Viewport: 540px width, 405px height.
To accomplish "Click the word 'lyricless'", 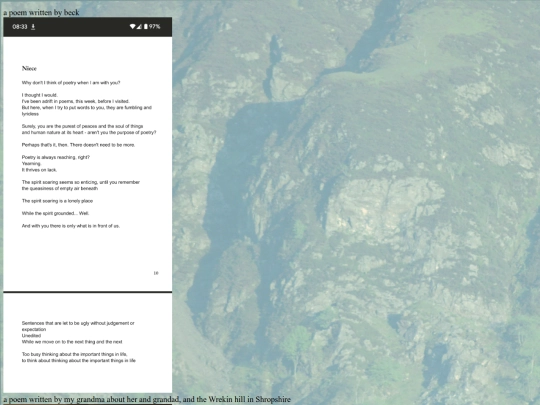I will point(30,114).
